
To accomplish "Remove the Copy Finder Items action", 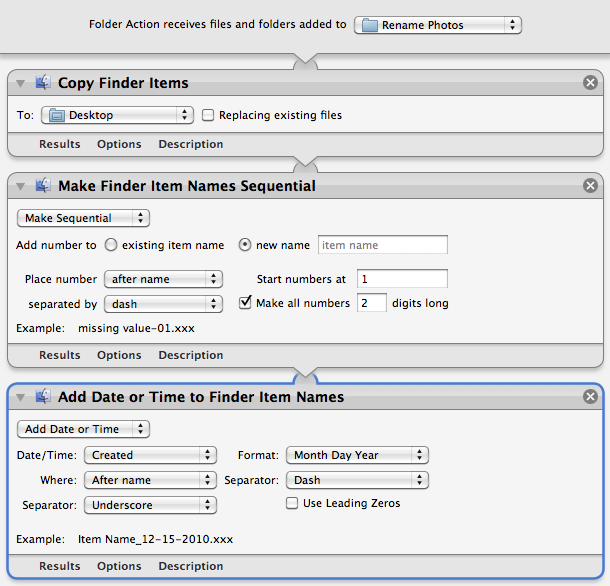I will 590,82.
